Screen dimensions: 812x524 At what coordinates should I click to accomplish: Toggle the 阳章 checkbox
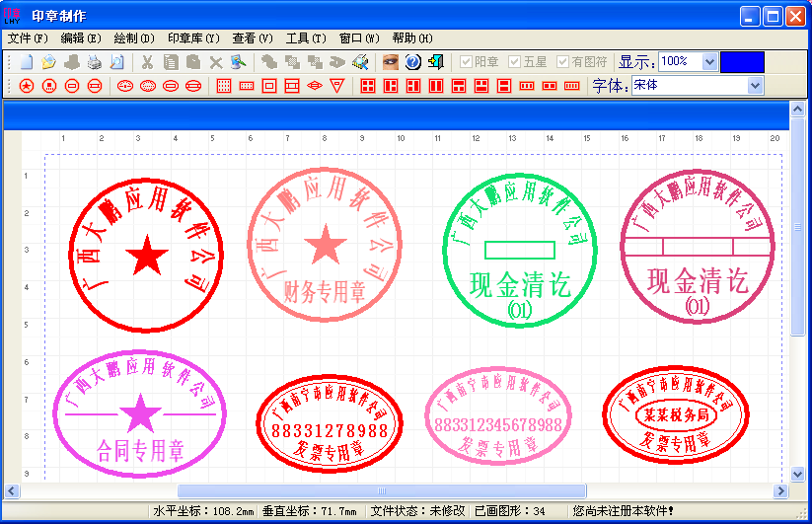(x=467, y=61)
